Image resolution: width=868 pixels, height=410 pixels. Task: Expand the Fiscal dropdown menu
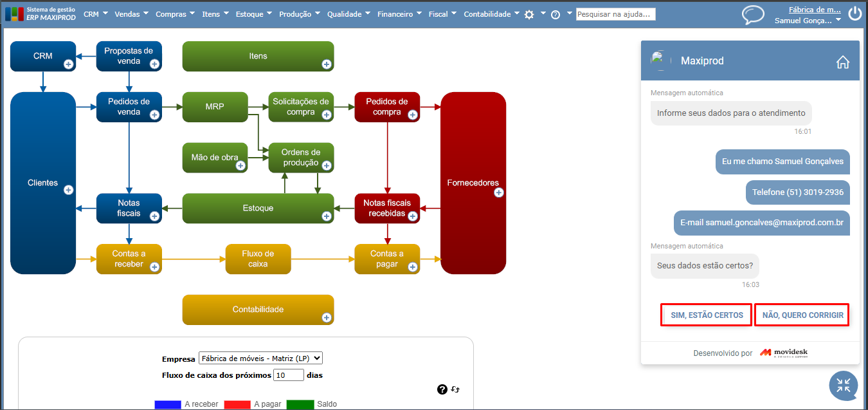coord(442,14)
